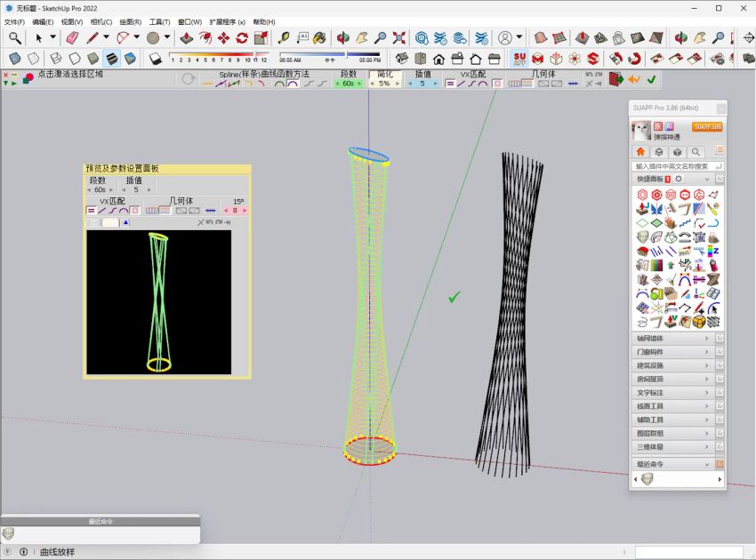Viewport: 756px width, 560px height.
Task: Click the orange SUAPP 3.86 button
Action: pos(707,127)
